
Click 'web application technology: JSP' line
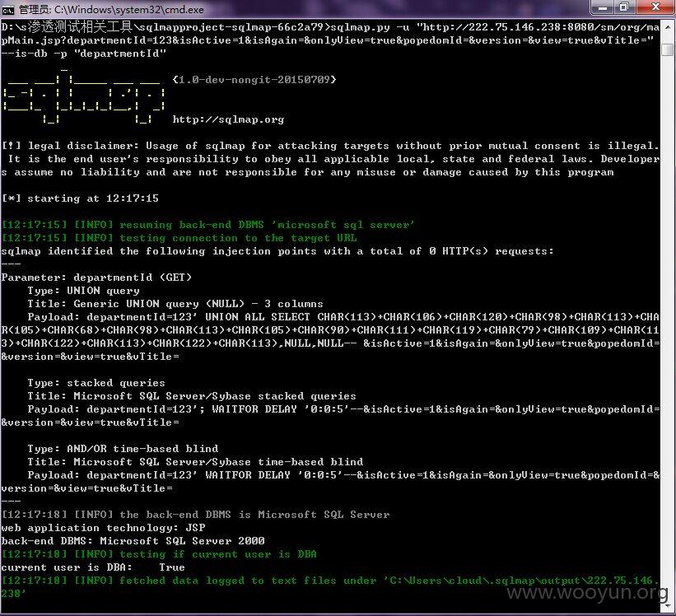pyautogui.click(x=104, y=528)
